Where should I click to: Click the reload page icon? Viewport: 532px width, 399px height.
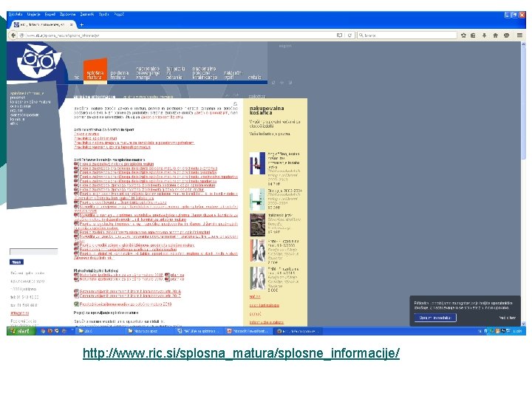point(349,35)
